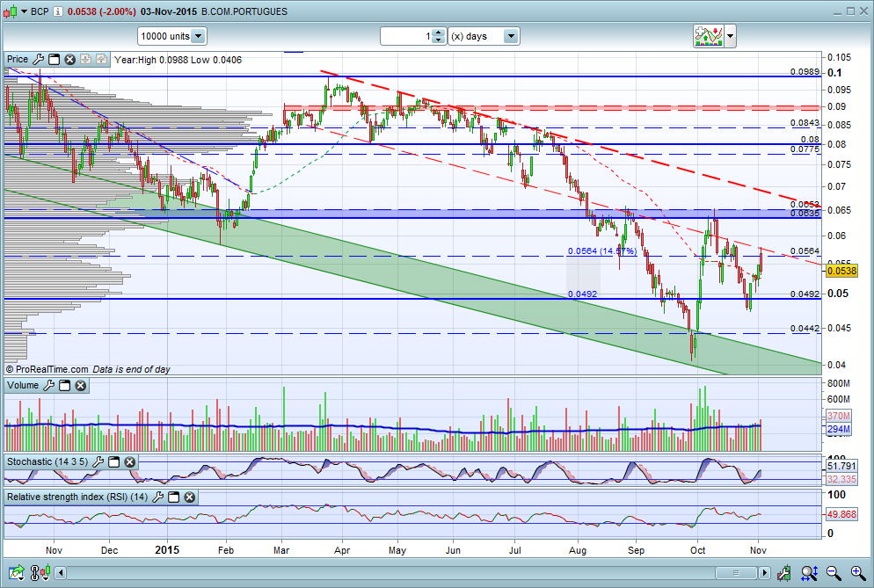Click the zoom out magnifier icon
Image resolution: width=874 pixels, height=588 pixels.
(x=834, y=572)
